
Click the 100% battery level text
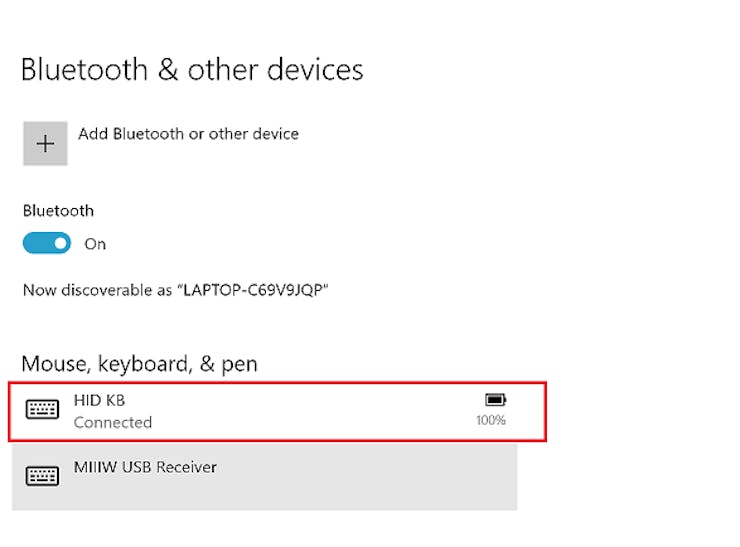click(491, 421)
